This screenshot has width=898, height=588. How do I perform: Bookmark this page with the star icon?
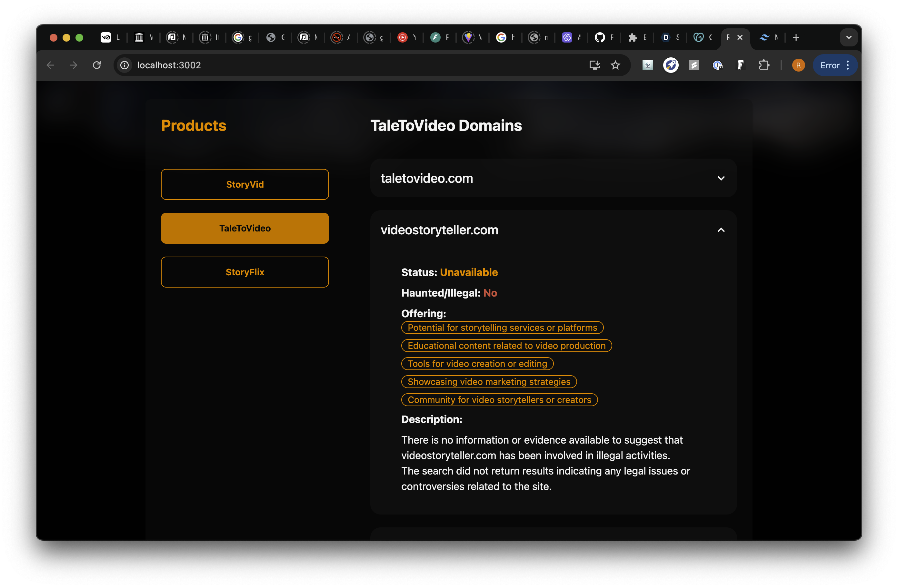tap(615, 65)
